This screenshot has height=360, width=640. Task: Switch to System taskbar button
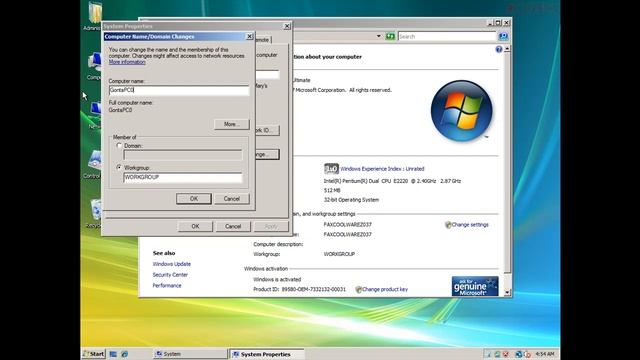tap(190, 354)
